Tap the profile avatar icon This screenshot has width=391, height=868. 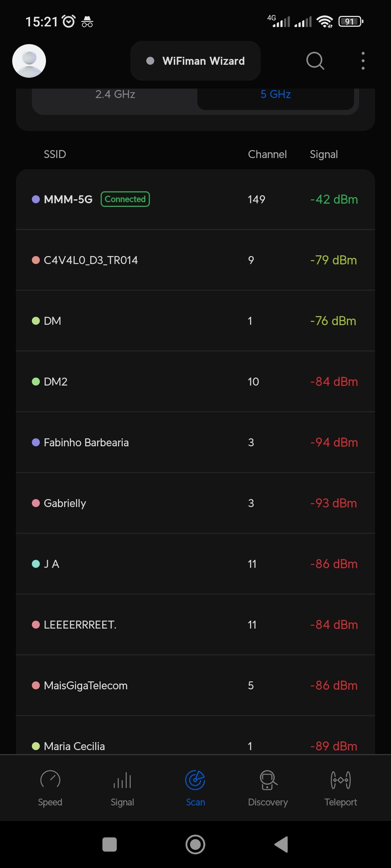point(29,61)
